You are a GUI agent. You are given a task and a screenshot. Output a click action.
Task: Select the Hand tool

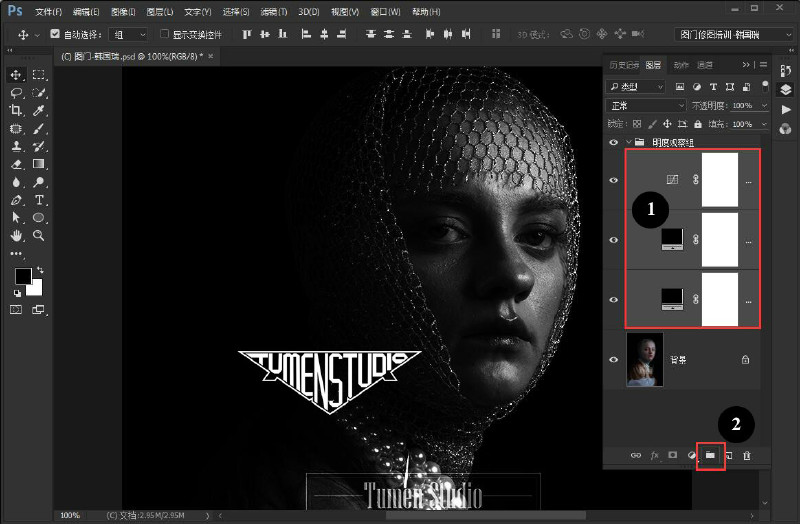16,235
